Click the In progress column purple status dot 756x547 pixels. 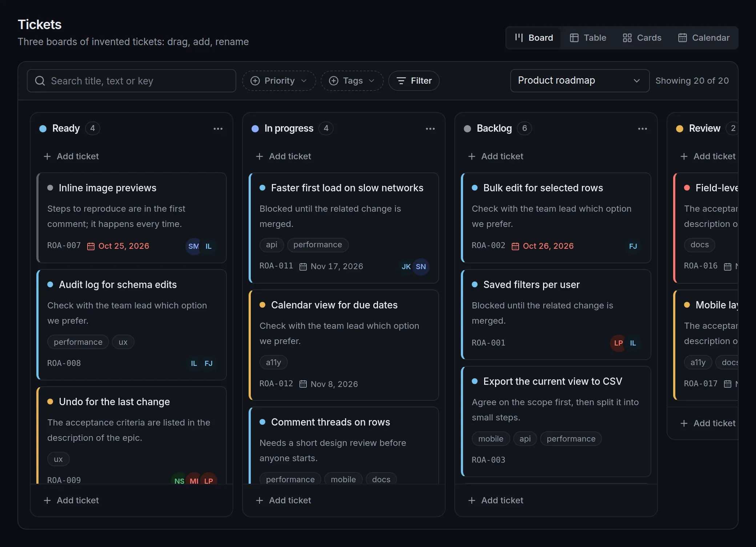click(255, 129)
